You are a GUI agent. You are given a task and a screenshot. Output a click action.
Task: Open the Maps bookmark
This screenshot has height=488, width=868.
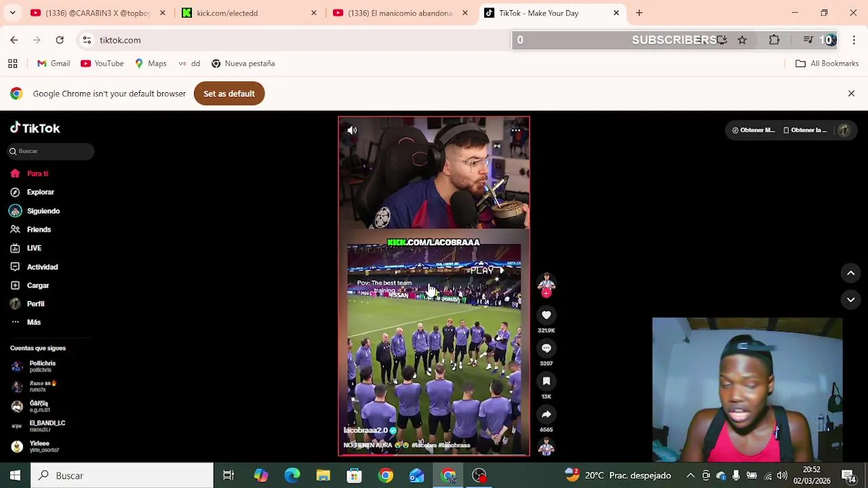(x=150, y=64)
